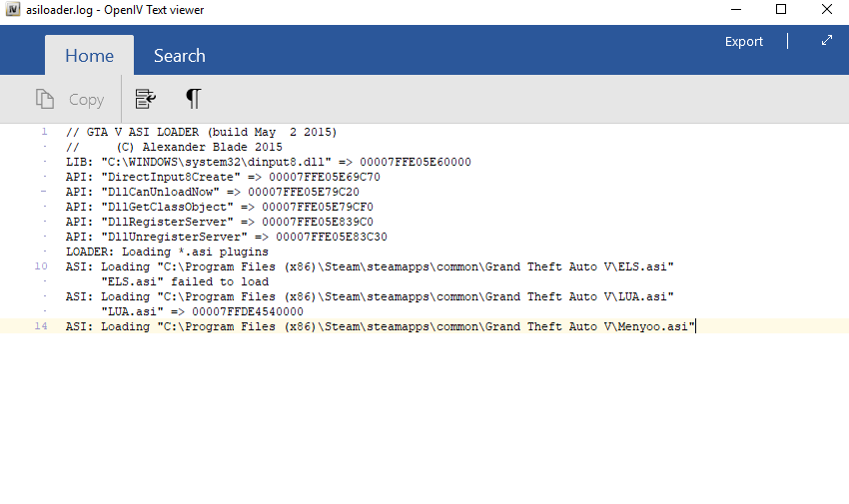Click the "(C) Alexander Blade 2015" line
The image size is (849, 504).
[x=175, y=147]
